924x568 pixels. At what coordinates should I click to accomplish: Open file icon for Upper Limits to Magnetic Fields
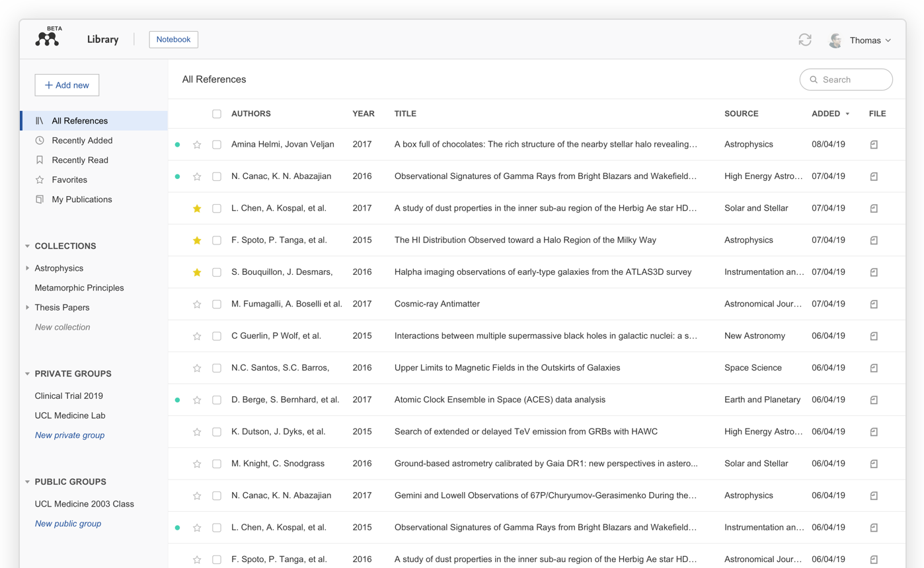[x=874, y=368]
